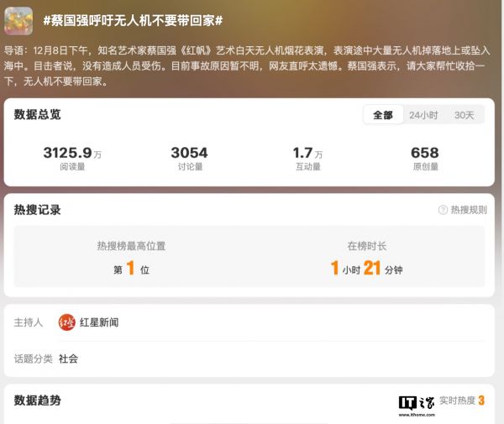Click the IT之家 watermark logo
This screenshot has height=424, width=504.
[x=417, y=406]
